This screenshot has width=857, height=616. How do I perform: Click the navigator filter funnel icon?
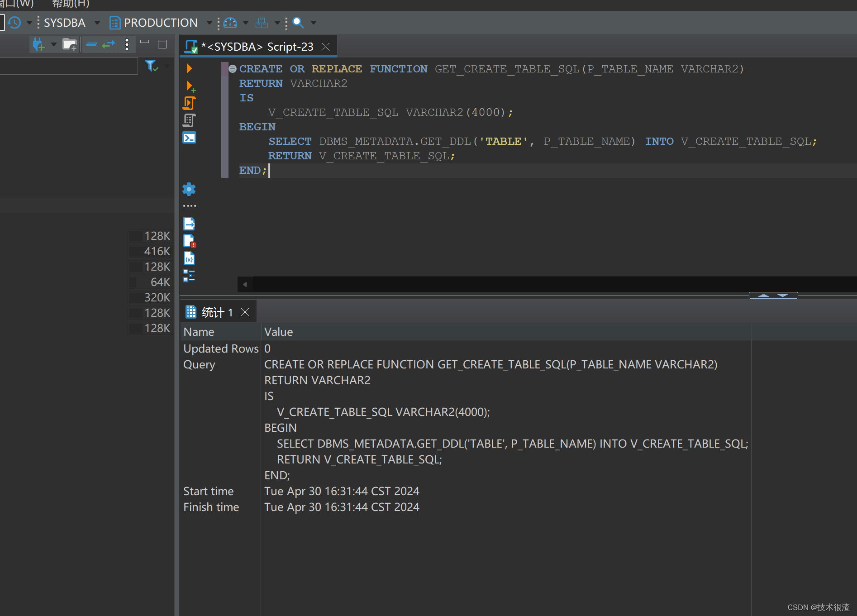tap(151, 66)
